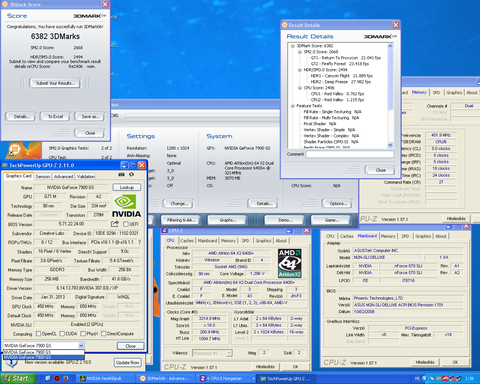Click the AMD Athlon 64 X2 logo
The image size is (480, 384).
click(289, 263)
